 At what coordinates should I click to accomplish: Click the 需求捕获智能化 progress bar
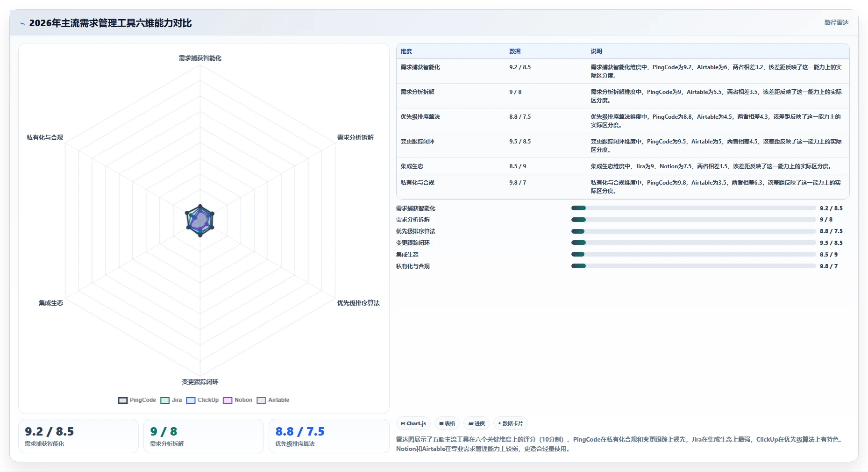coord(693,208)
